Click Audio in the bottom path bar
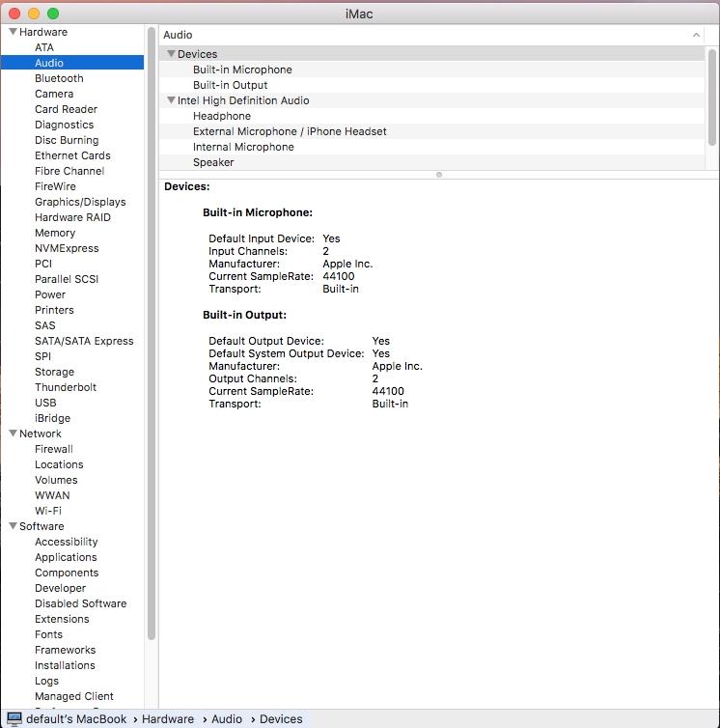The image size is (720, 728). point(227,719)
